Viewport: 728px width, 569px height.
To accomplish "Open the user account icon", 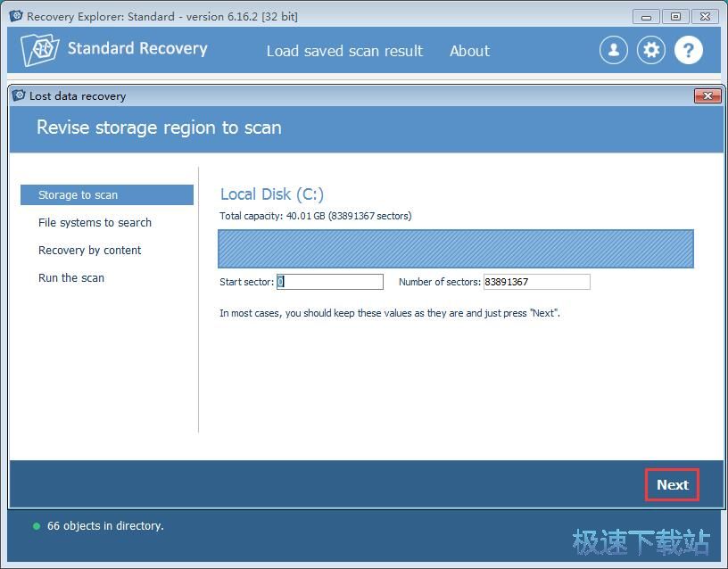I will (x=613, y=50).
